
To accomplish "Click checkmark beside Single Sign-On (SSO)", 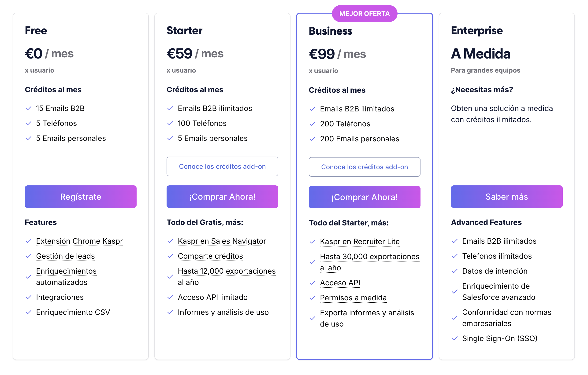I will click(454, 338).
